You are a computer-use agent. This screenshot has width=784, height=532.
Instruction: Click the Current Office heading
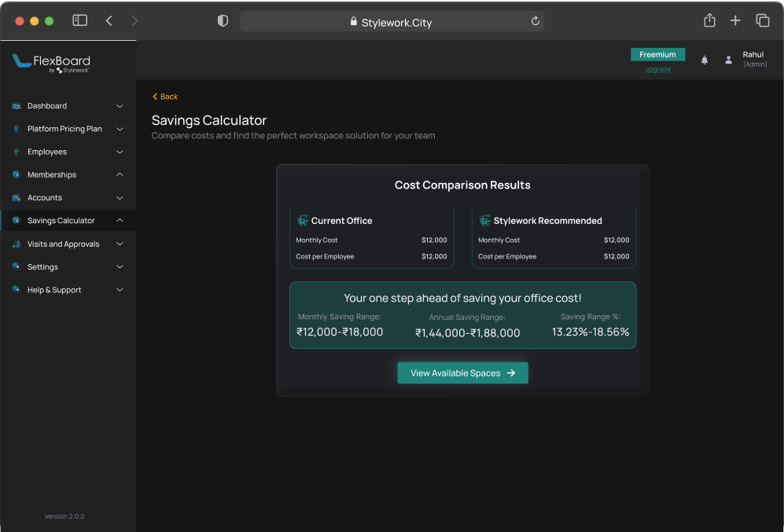[341, 221]
